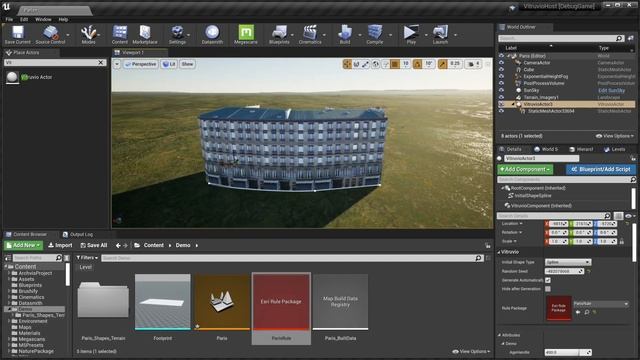
Task: Expand the ArchVisProject folder
Action: (x=9, y=273)
